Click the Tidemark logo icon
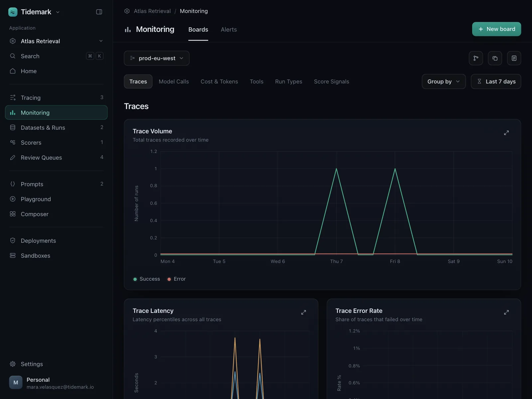Image resolution: width=532 pixels, height=399 pixels. point(13,12)
